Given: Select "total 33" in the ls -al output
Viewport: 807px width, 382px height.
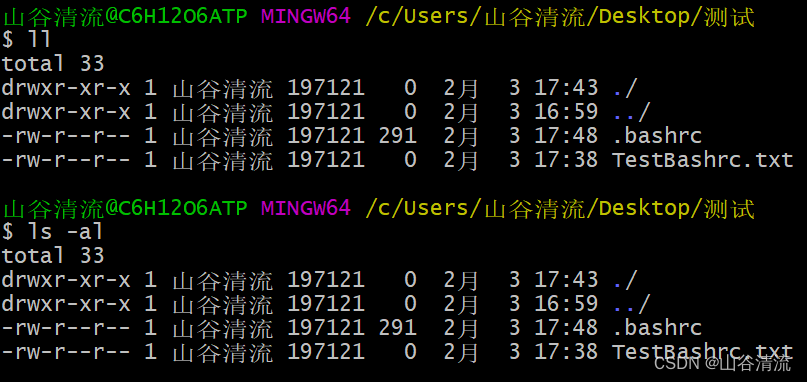Looking at the screenshot, I should point(54,256).
